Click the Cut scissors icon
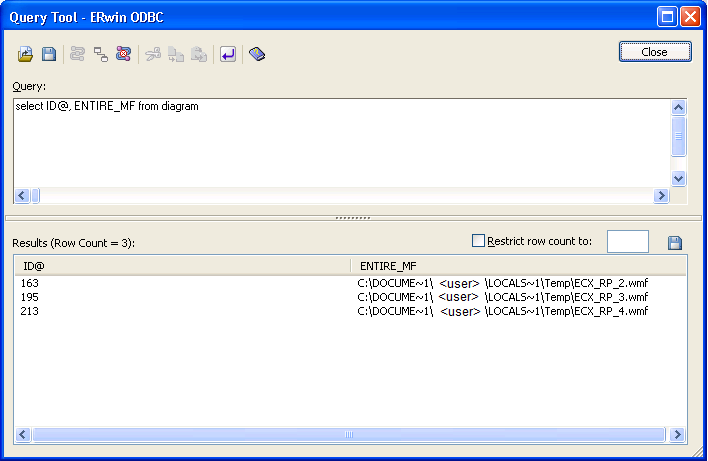The height and width of the screenshot is (461, 708). 153,54
